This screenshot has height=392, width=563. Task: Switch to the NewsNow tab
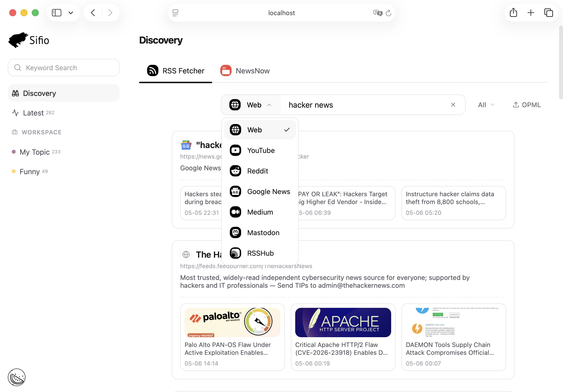pyautogui.click(x=245, y=71)
